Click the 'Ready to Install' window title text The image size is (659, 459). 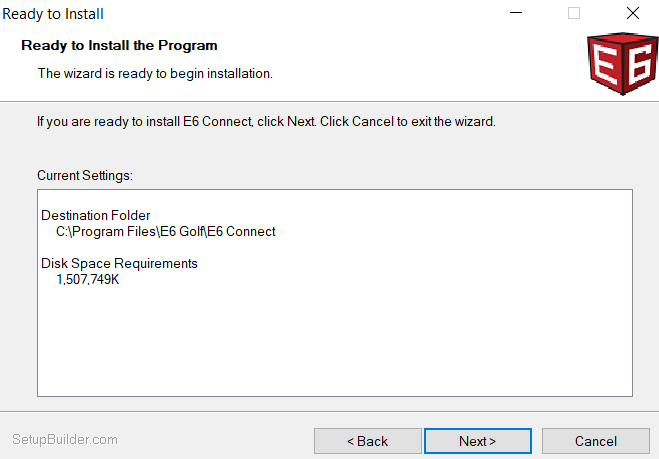[53, 14]
